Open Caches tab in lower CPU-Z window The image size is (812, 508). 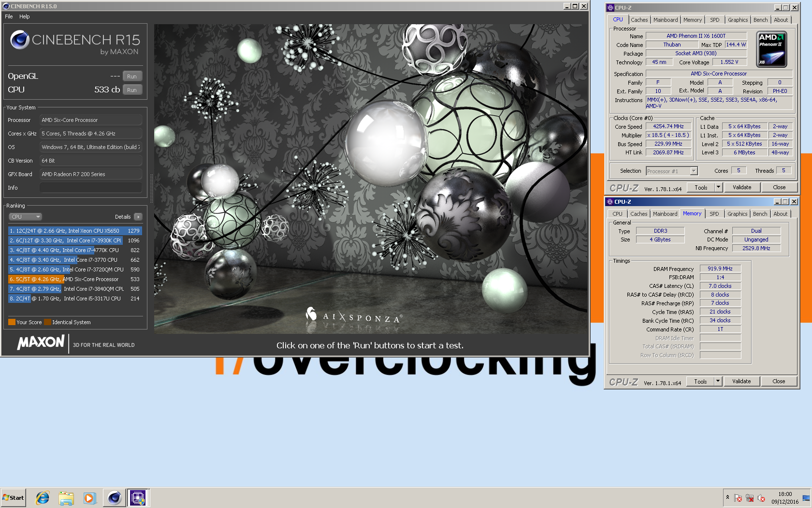638,214
